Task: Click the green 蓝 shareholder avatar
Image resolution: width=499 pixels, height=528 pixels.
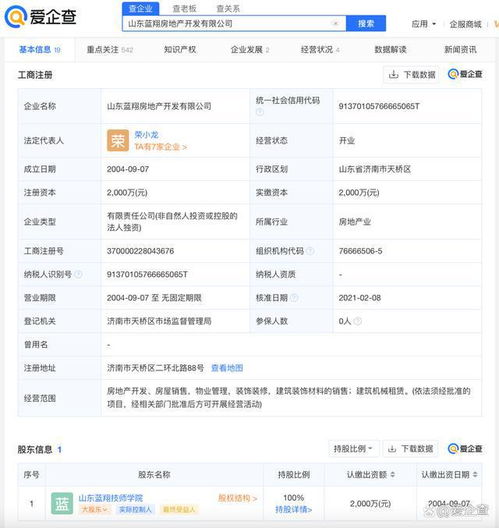Action: point(62,503)
